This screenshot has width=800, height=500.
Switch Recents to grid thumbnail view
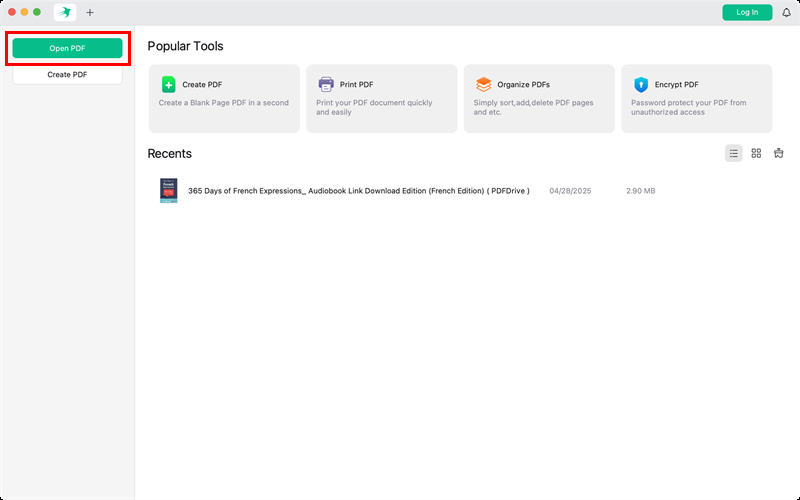756,153
